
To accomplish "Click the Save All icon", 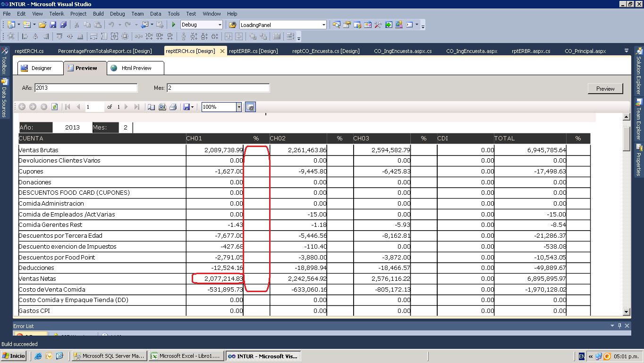I will coord(63,25).
